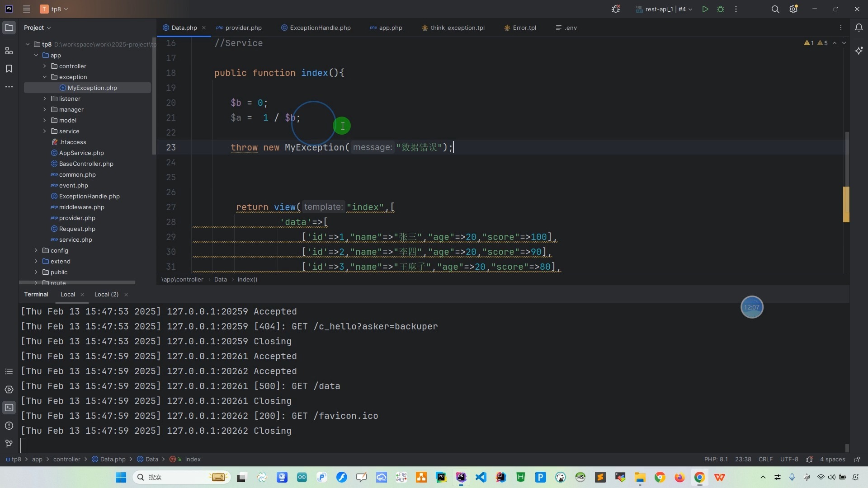Change UTF-8 file encoding
This screenshot has width=868, height=488.
point(789,460)
